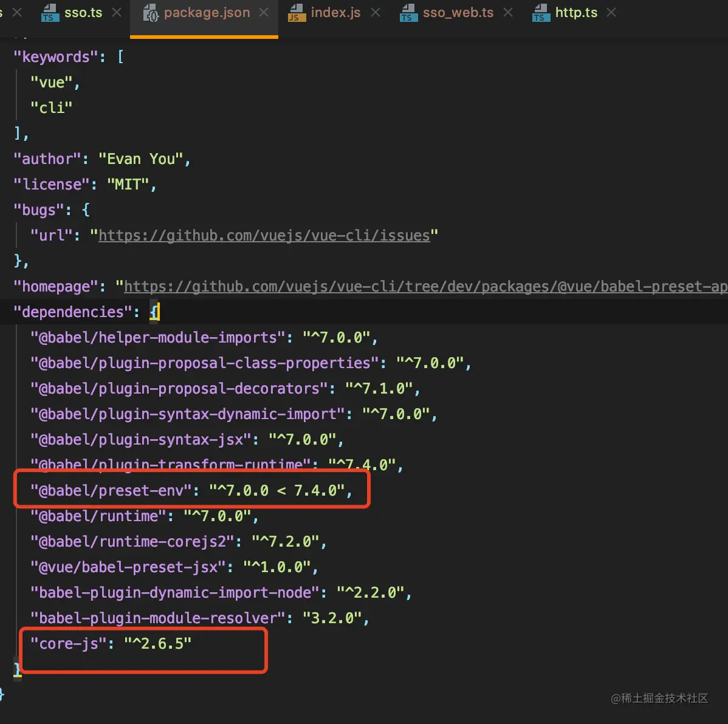Click the babel-plugin-module-resolver entry
Screen dimensions: 728x724
200,618
